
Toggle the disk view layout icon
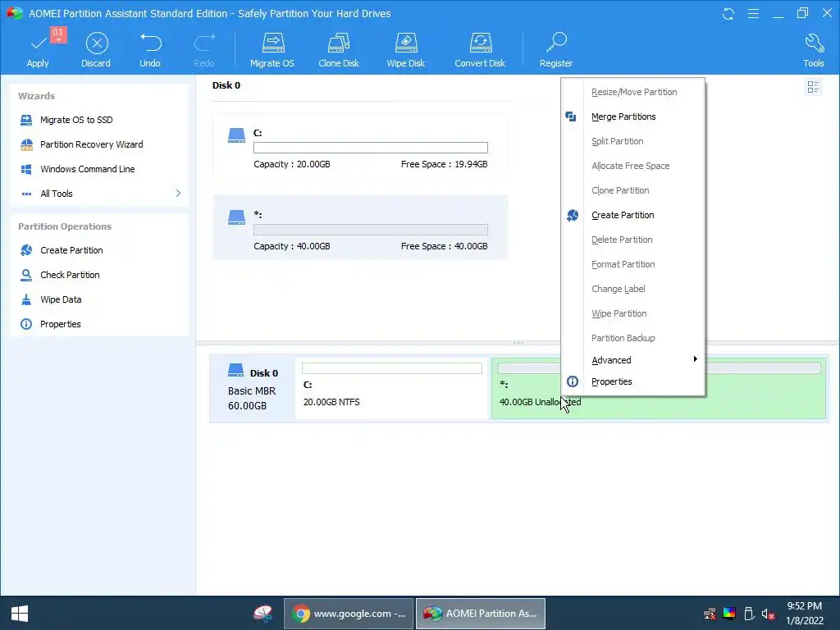click(813, 87)
